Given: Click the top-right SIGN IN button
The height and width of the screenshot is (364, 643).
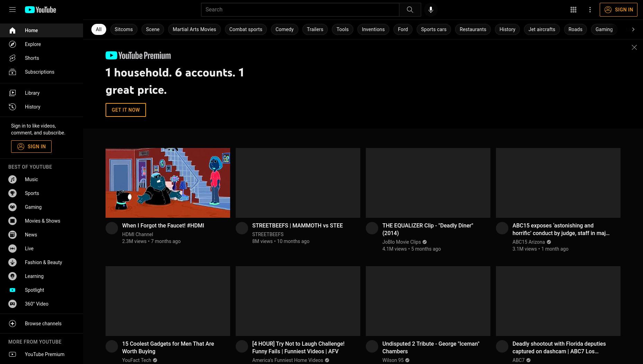Looking at the screenshot, I should 618,10.
